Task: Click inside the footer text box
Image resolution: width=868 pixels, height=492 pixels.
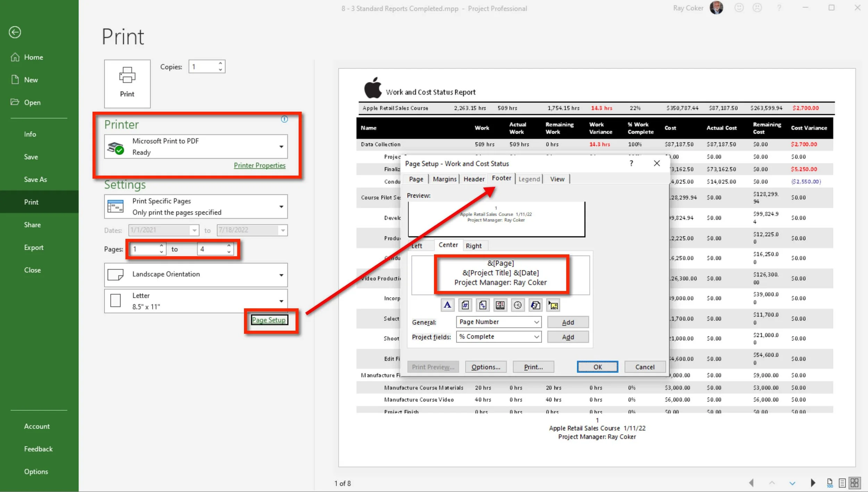Action: tap(500, 275)
